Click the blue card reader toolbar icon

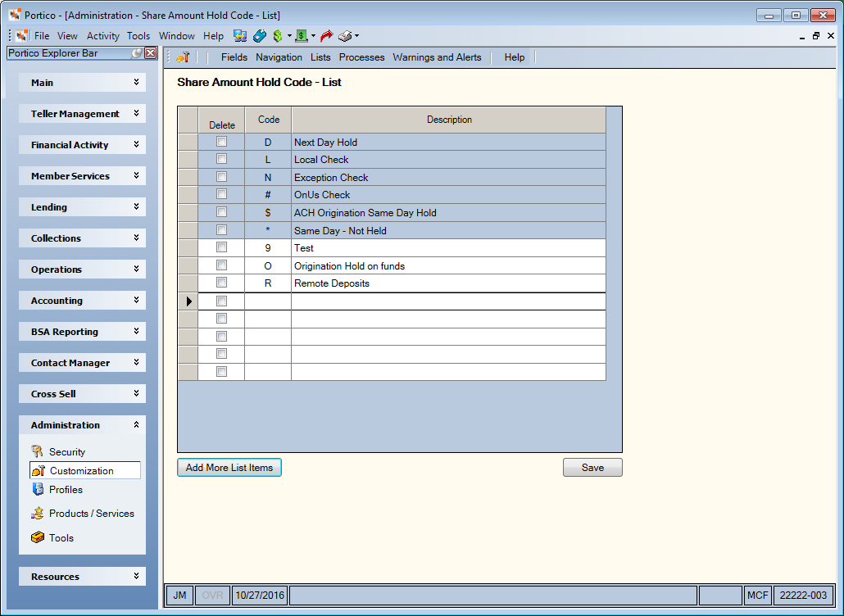point(260,36)
